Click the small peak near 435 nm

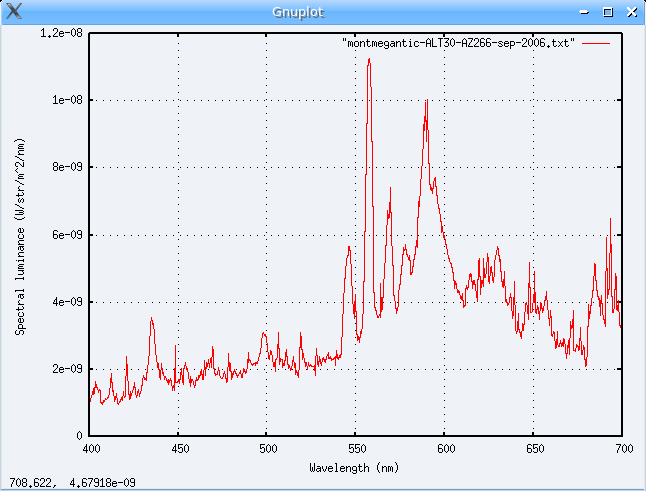tap(152, 320)
